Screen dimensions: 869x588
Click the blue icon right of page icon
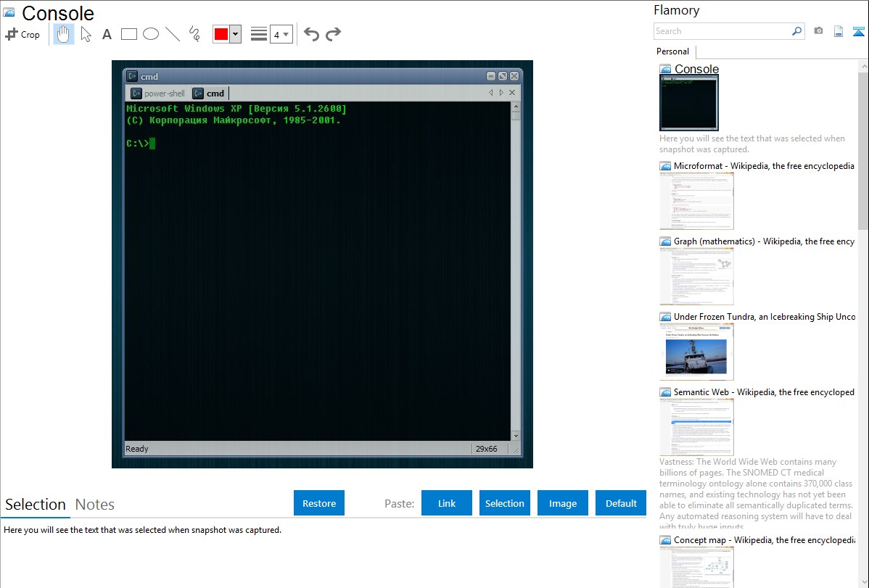[858, 31]
